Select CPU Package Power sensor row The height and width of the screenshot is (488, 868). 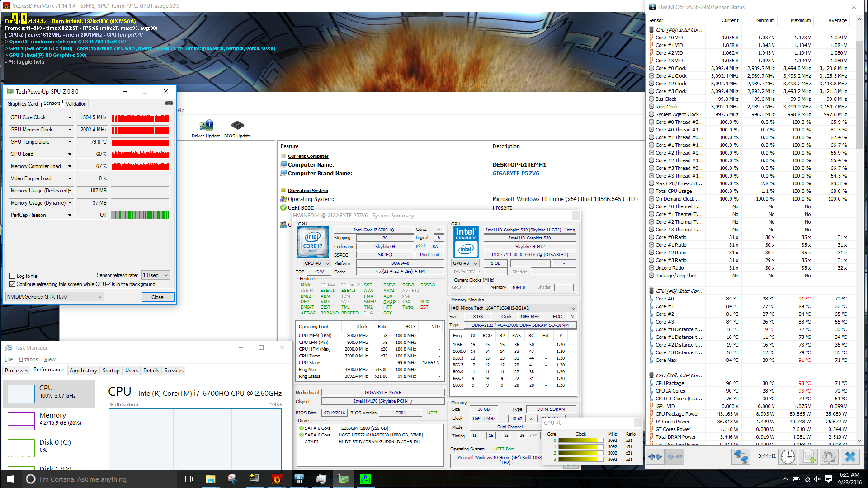(x=749, y=414)
